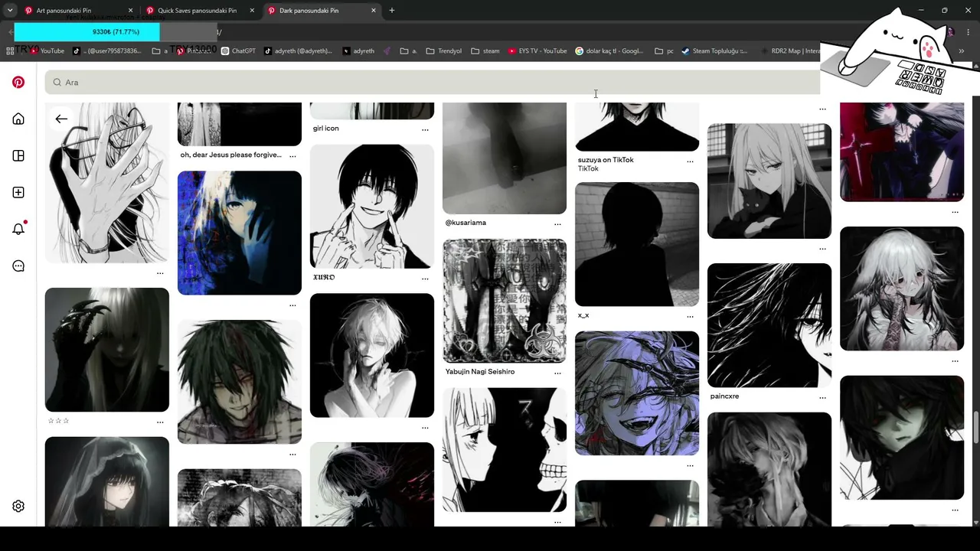Image resolution: width=980 pixels, height=551 pixels.
Task: Click the page vertical scrollbar thumb
Action: click(975, 427)
